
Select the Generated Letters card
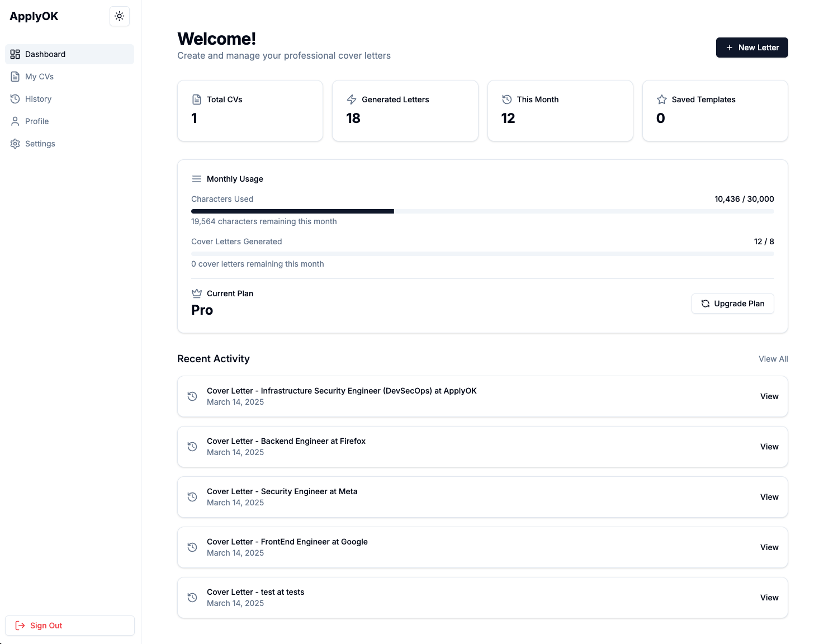[x=405, y=111]
